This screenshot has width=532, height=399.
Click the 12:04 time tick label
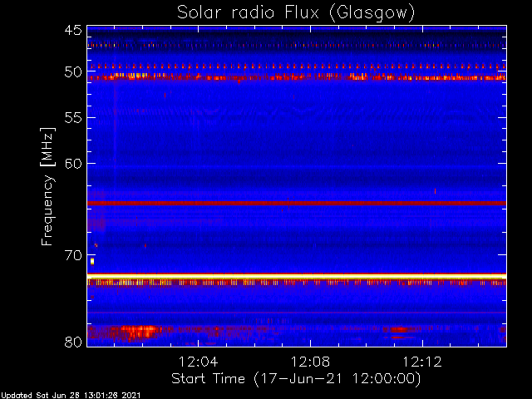[x=198, y=362]
